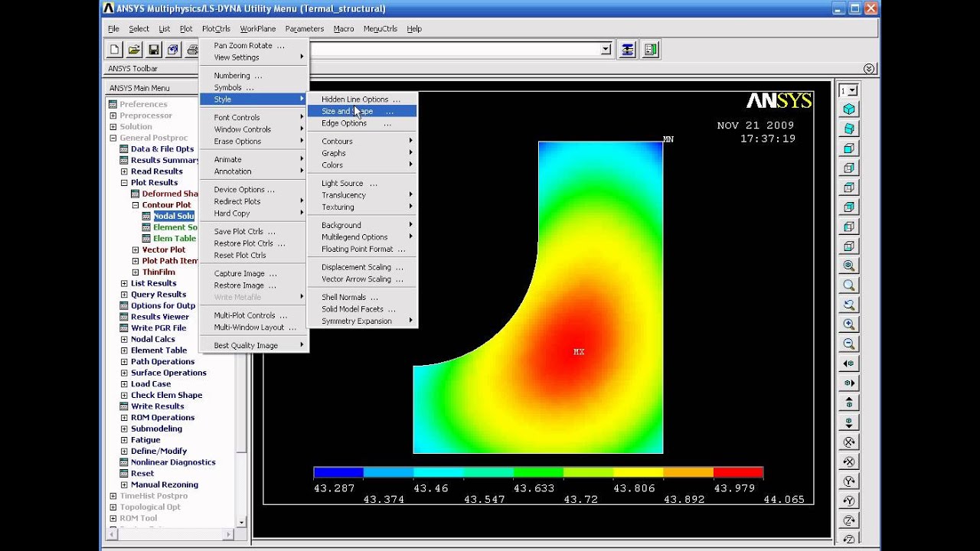Collapse the General Postproc tree node
The width and height of the screenshot is (980, 551).
tap(113, 138)
